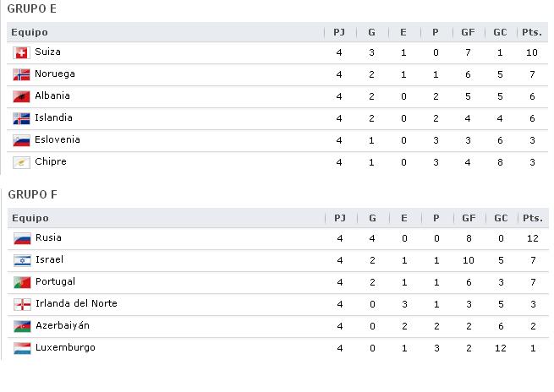
Task: Select the Pts. column header in Grupo E
Action: 532,32
